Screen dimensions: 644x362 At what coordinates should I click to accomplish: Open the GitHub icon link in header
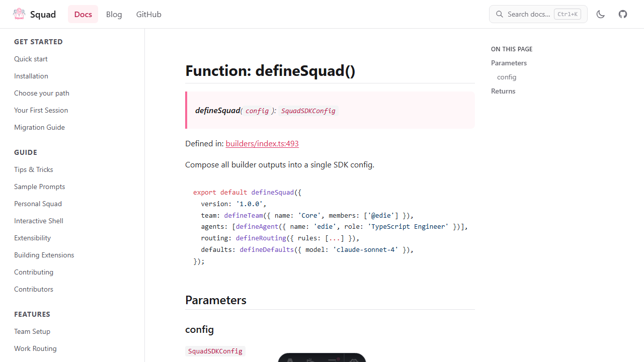[x=623, y=14]
